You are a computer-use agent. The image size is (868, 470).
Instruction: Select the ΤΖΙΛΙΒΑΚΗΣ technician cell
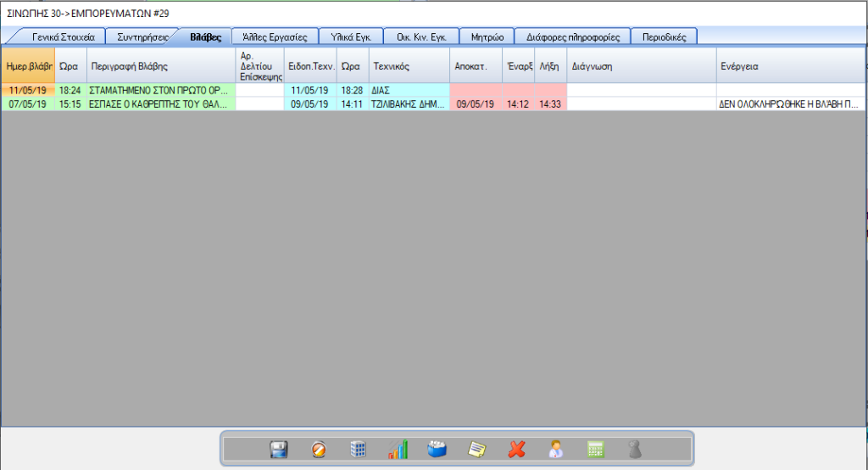(x=408, y=104)
